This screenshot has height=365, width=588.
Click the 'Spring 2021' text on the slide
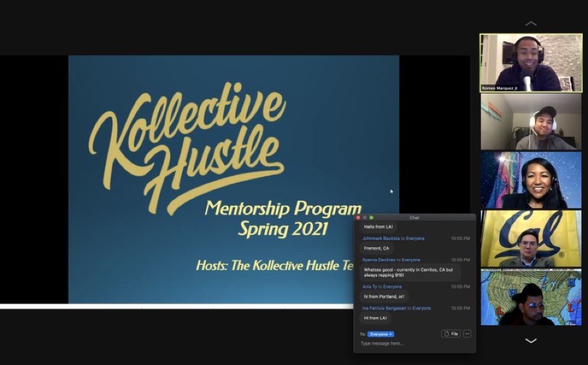click(283, 229)
